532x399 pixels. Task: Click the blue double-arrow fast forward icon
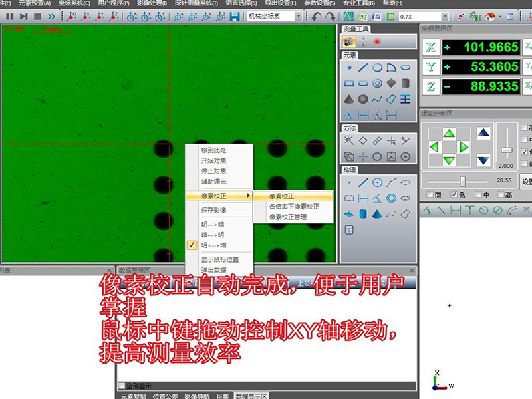point(51,16)
